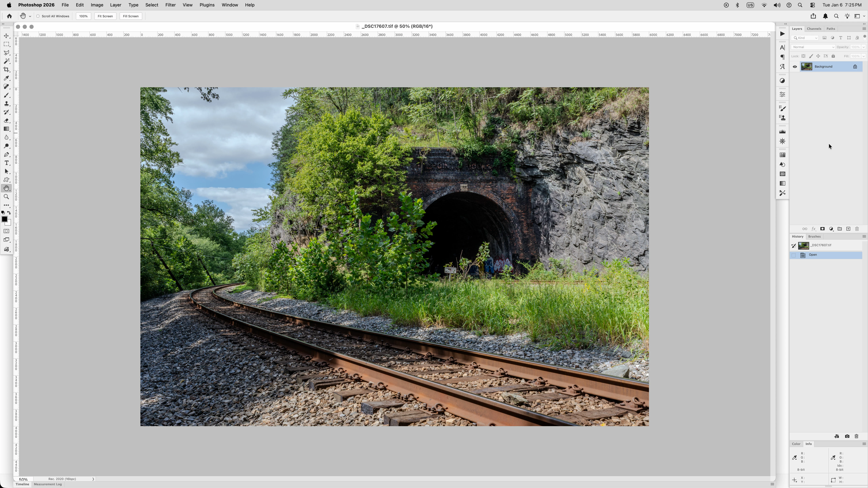Viewport: 868px width, 488px height.
Task: Select the Move tool
Action: coord(6,36)
